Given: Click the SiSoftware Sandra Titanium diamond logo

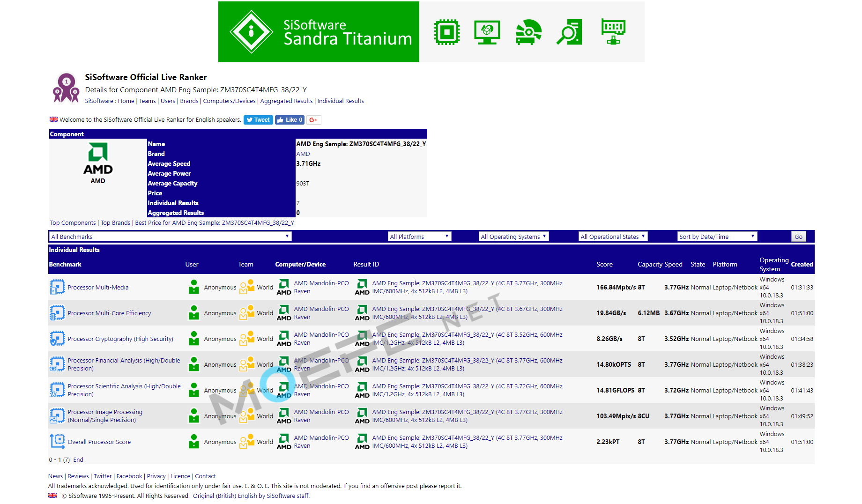Looking at the screenshot, I should click(x=252, y=32).
